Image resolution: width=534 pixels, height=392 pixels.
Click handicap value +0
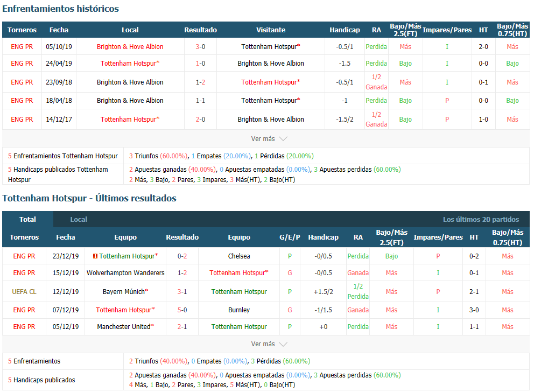(x=323, y=327)
